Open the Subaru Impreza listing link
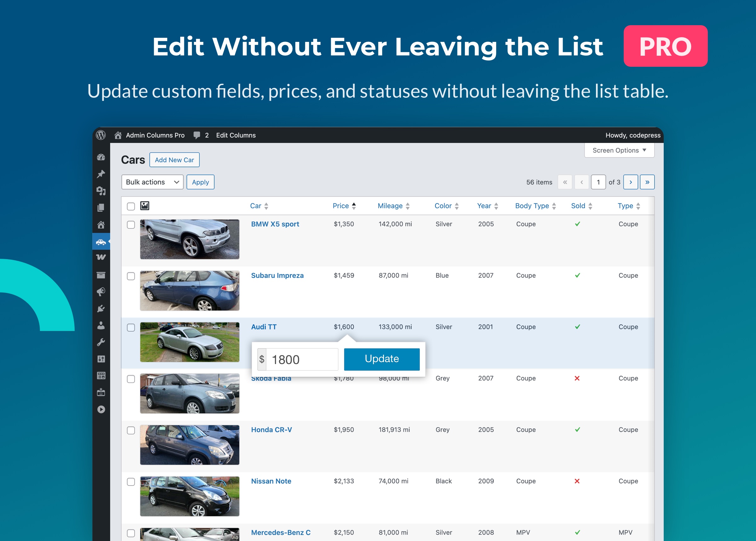Image resolution: width=756 pixels, height=541 pixels. coord(277,275)
